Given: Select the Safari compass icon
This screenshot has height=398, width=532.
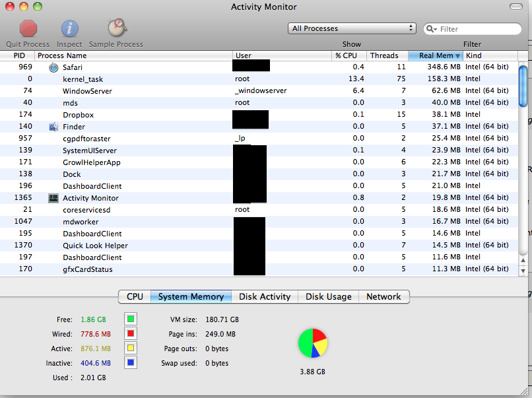Looking at the screenshot, I should pyautogui.click(x=53, y=67).
